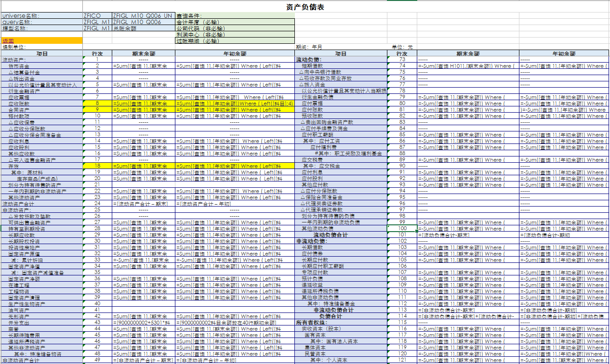
Task: Click the 所有者权益: row label
Action: click(341, 323)
